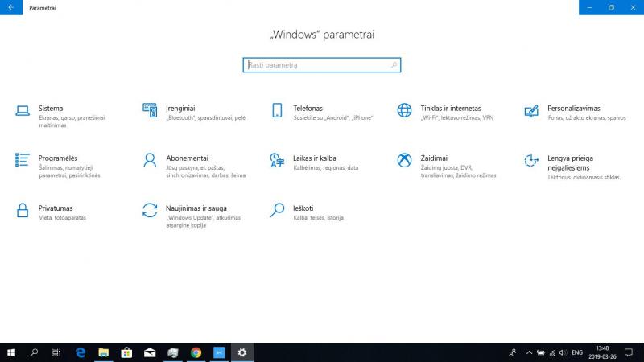Click the Naujinimas ir sauga title
Viewport: 644px width, 362px height.
point(196,208)
